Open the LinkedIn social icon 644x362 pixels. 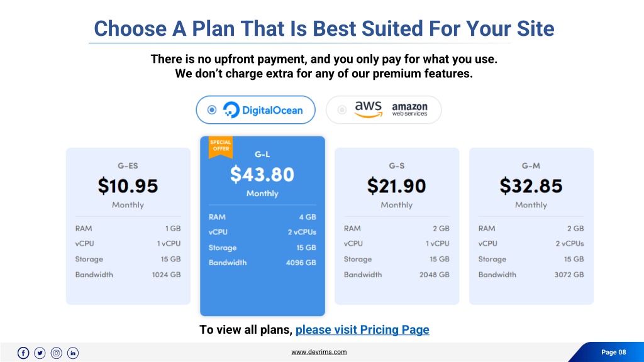coord(73,353)
